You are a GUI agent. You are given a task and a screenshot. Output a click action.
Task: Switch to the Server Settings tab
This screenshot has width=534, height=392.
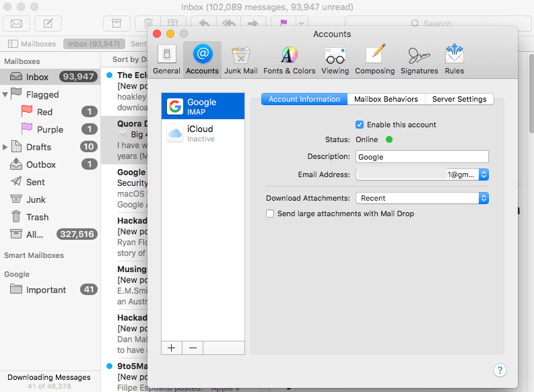tap(459, 99)
